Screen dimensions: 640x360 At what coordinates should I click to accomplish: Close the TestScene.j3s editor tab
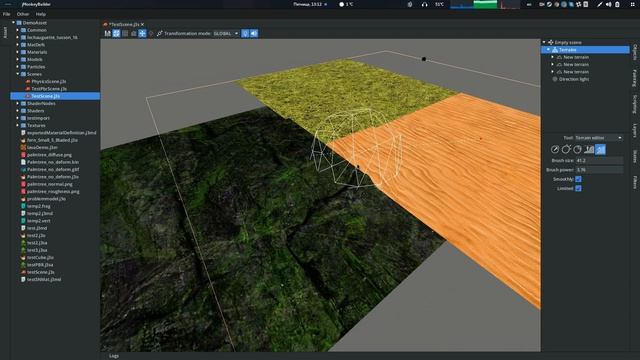click(x=142, y=24)
